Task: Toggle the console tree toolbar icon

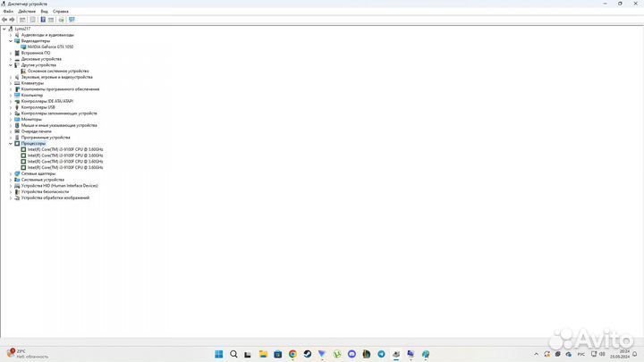Action: [x=22, y=20]
